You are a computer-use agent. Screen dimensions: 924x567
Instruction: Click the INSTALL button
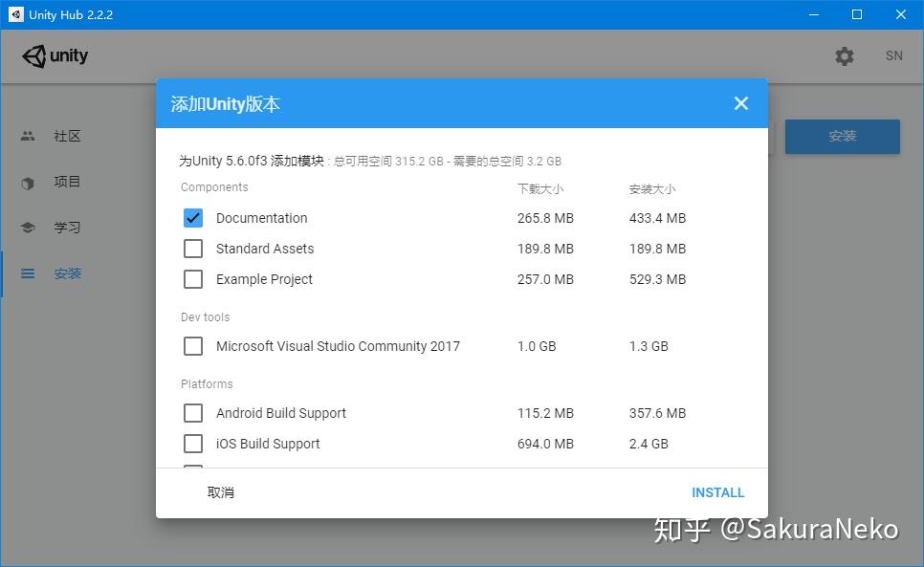[x=718, y=492]
